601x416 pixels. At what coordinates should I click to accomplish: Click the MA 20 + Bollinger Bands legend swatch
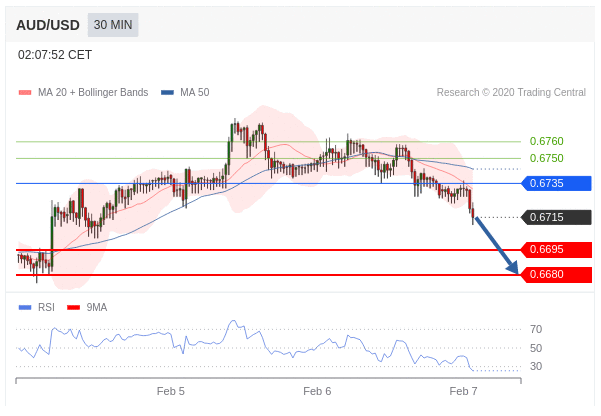(25, 92)
